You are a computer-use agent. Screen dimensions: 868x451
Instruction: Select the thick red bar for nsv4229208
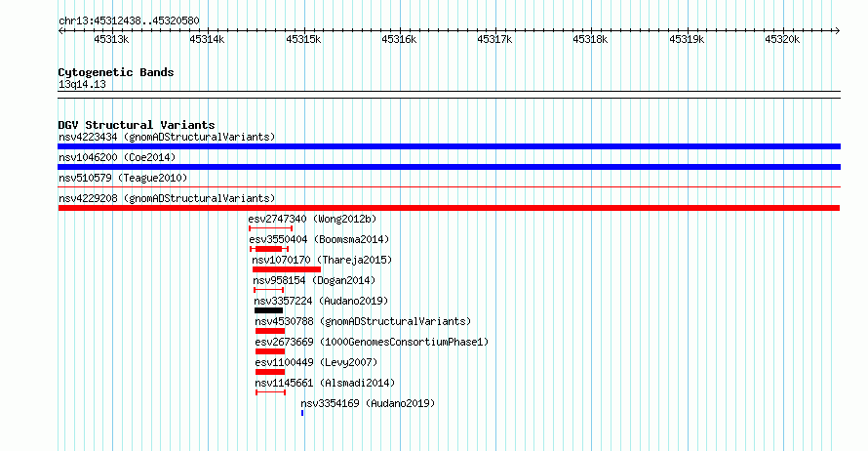coord(449,208)
